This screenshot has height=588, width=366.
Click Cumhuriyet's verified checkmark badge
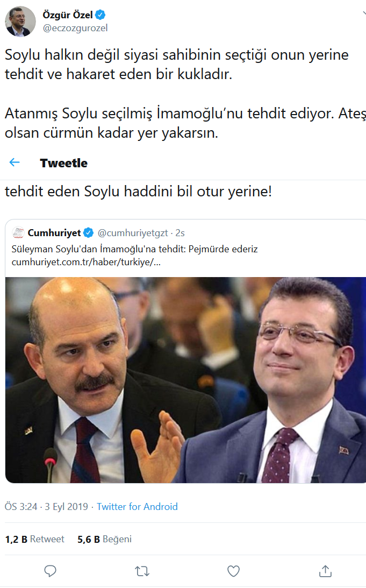click(88, 233)
